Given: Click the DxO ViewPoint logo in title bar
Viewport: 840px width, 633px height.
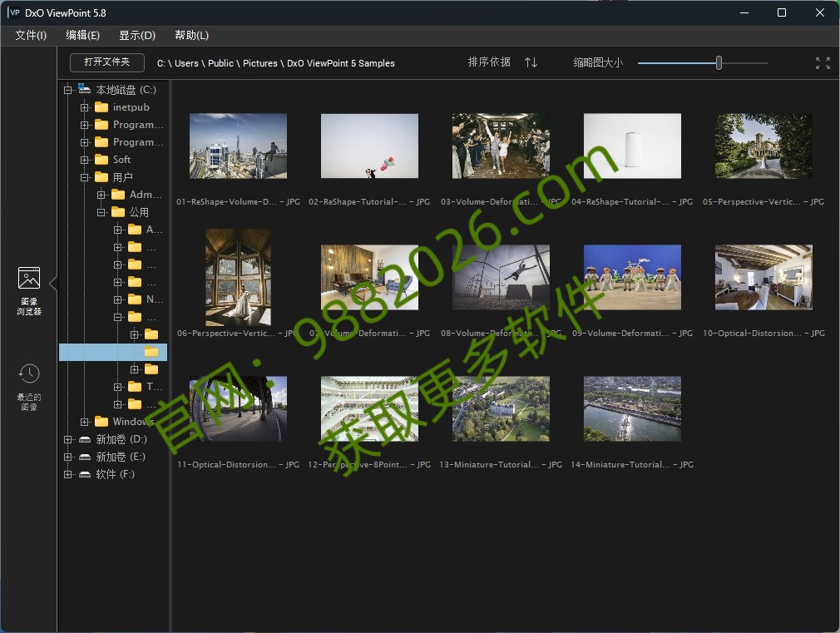Looking at the screenshot, I should coord(13,12).
